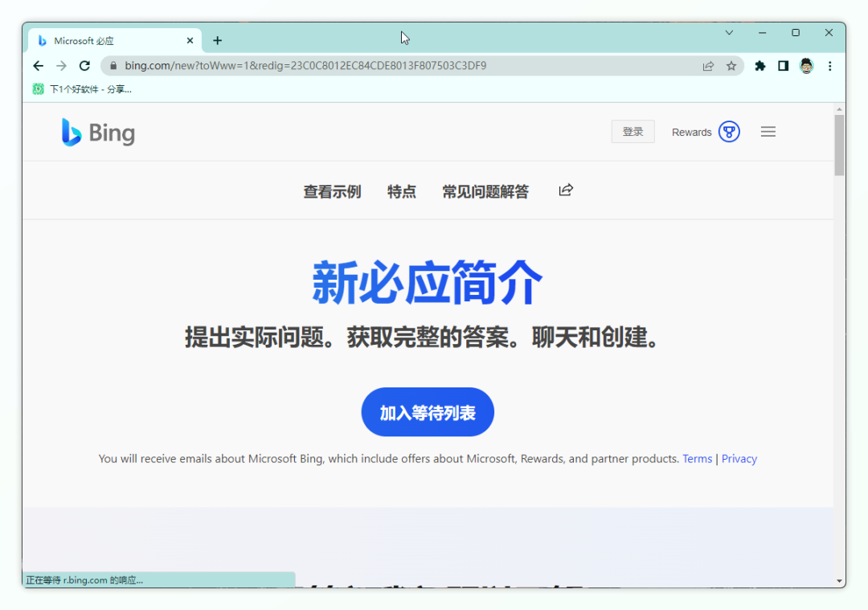Click the share icon beside 常见问题解答
Screen dimensions: 868x610
click(x=566, y=190)
